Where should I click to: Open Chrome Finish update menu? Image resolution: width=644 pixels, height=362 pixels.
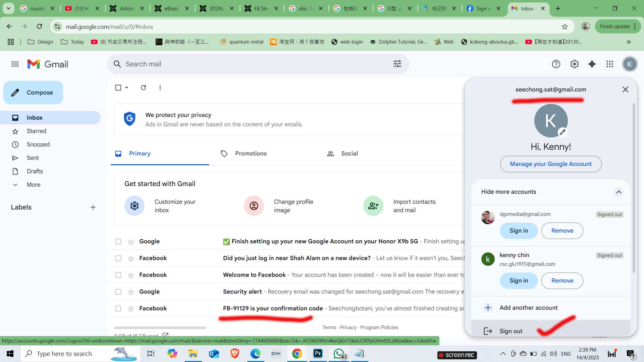tap(618, 26)
